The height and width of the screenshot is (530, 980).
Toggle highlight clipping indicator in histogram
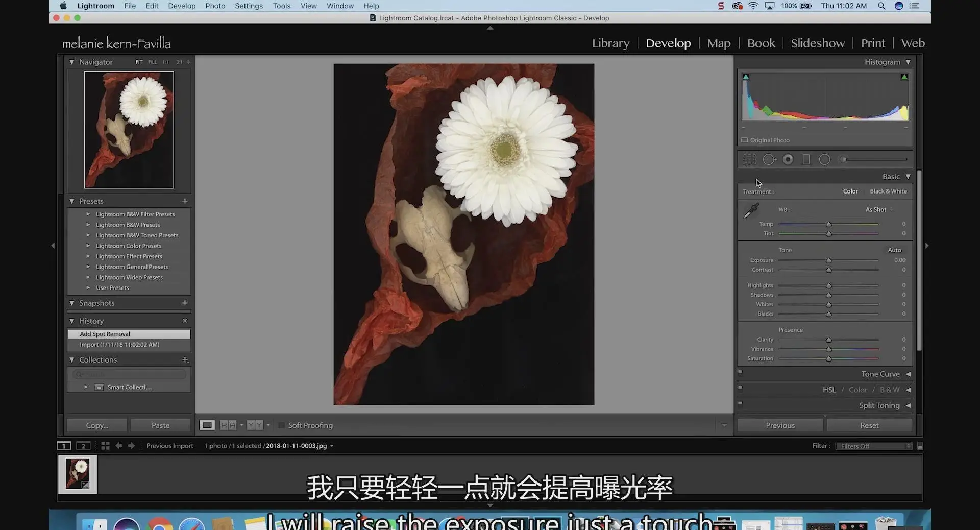[x=904, y=77]
